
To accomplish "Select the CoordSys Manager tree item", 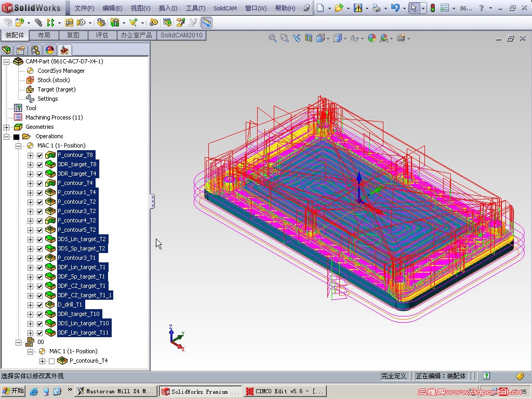I will (61, 71).
